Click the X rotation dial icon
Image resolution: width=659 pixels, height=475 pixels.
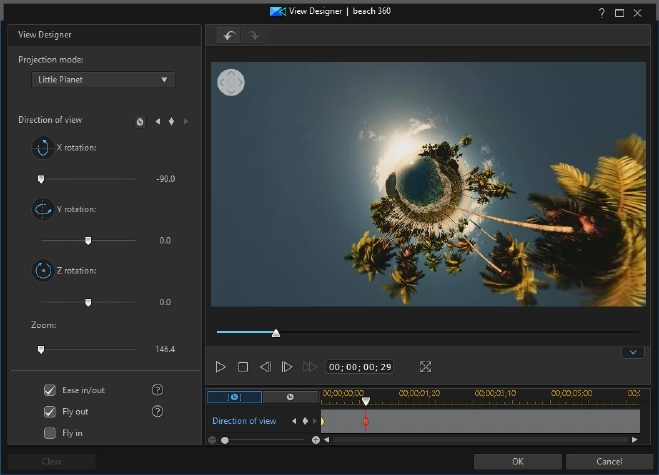(x=43, y=148)
